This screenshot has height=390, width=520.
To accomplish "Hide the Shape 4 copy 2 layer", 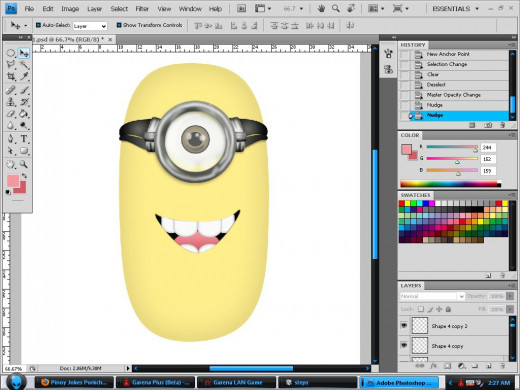I will (404, 325).
